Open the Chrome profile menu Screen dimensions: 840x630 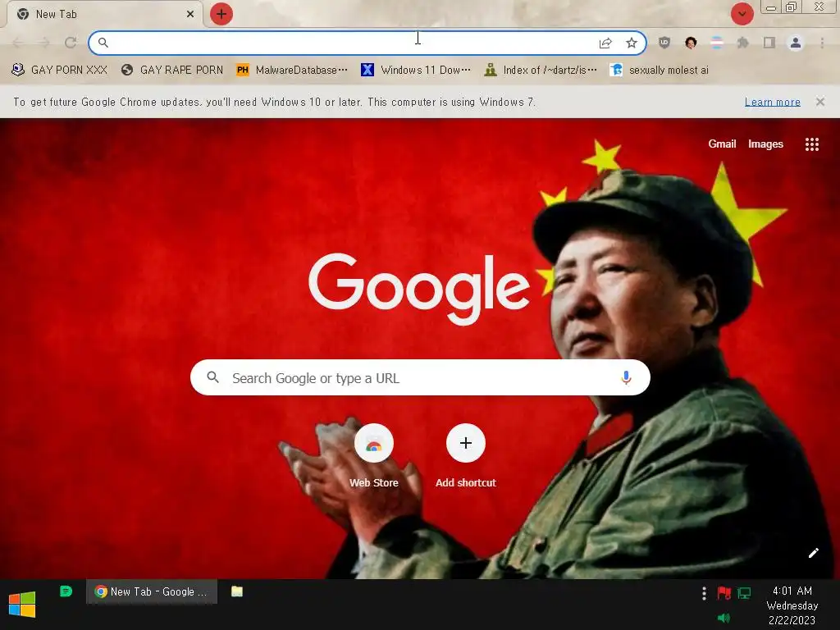click(796, 43)
